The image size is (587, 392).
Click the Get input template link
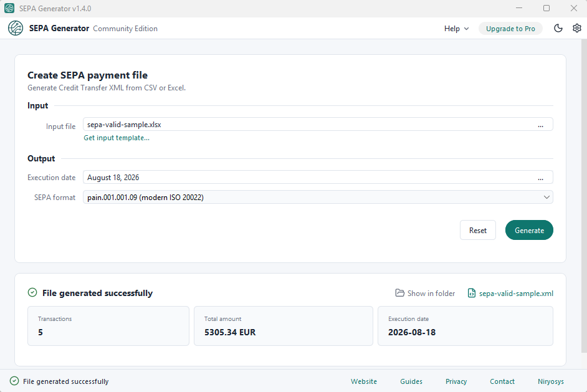point(117,138)
